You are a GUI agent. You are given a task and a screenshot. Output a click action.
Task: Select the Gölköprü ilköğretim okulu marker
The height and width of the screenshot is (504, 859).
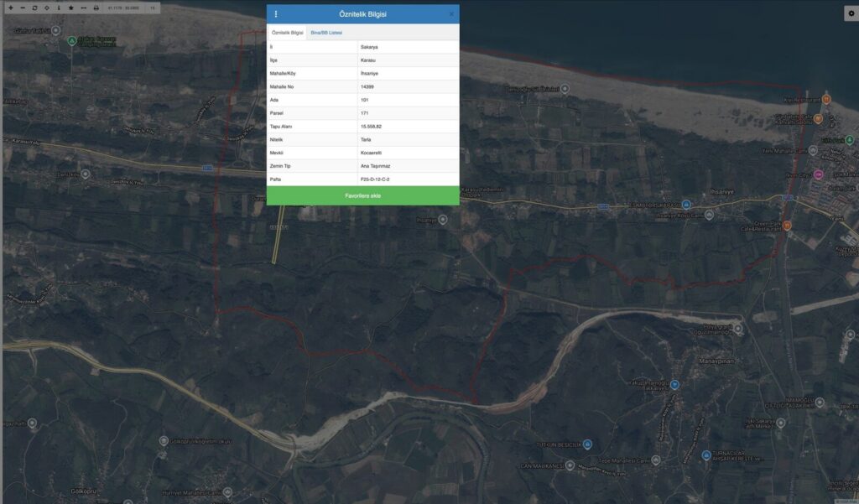point(164,440)
